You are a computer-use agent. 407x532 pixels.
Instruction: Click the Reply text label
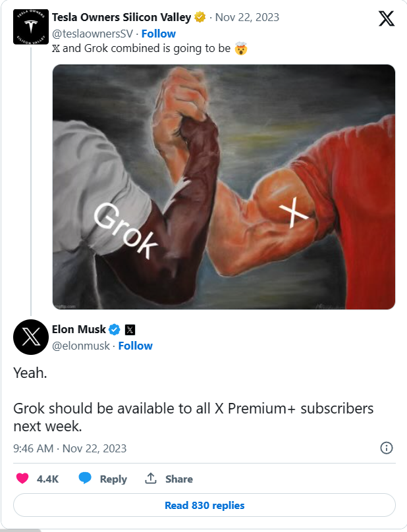click(113, 479)
